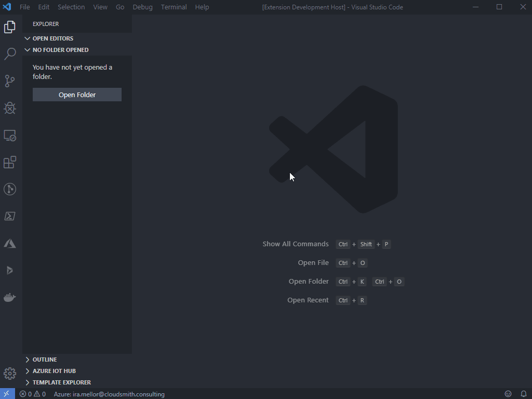Click the feedback smiley icon

[508, 394]
